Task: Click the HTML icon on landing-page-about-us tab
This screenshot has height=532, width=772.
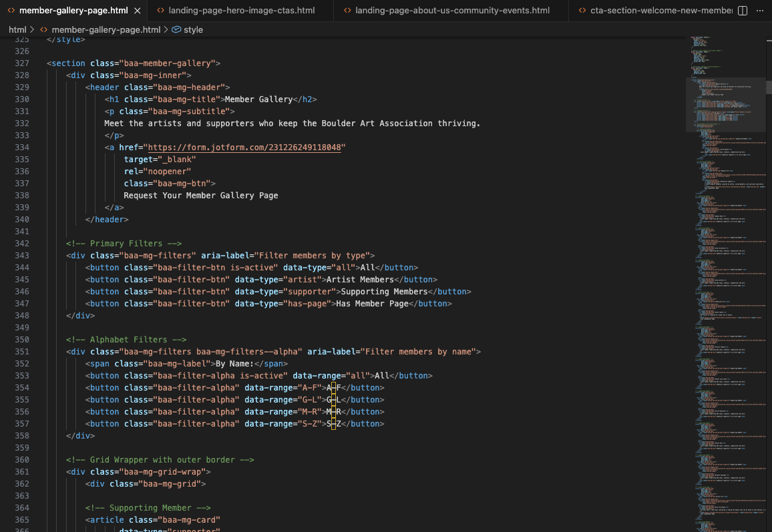Action: pyautogui.click(x=347, y=11)
